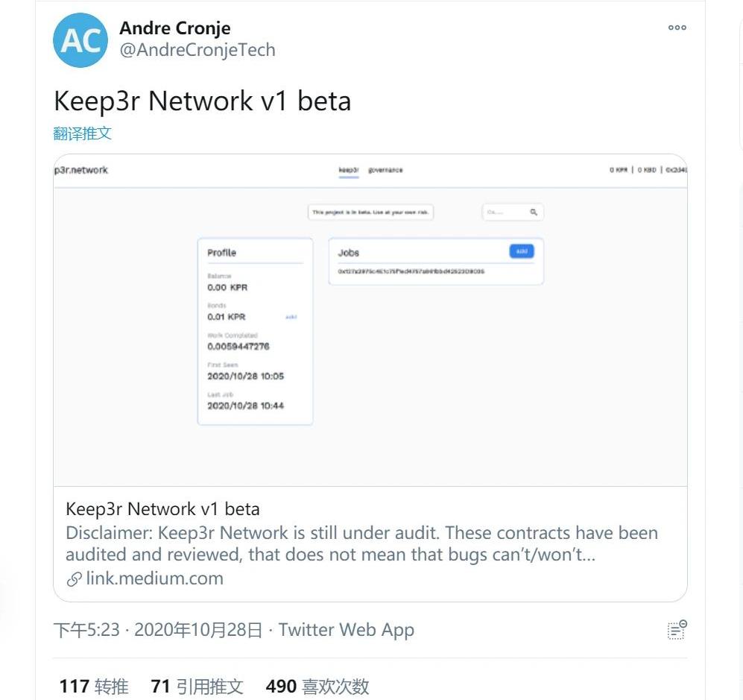Open the Keep3r Network v1 beta card title
743x700 pixels.
point(162,509)
